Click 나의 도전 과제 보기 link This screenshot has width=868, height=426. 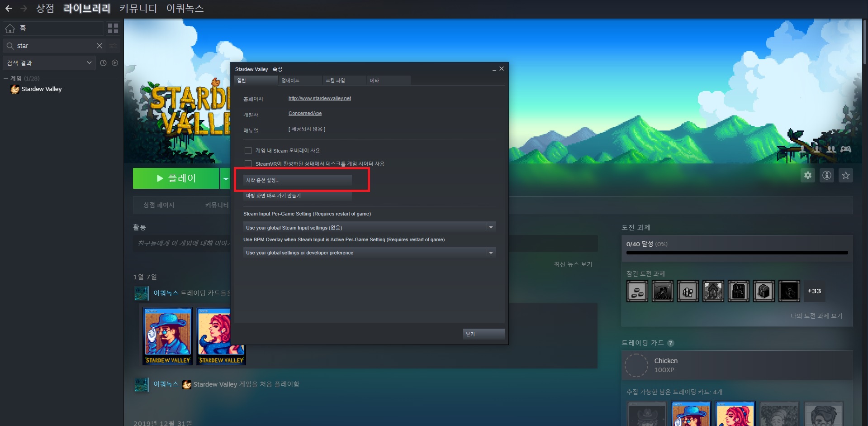tap(816, 316)
